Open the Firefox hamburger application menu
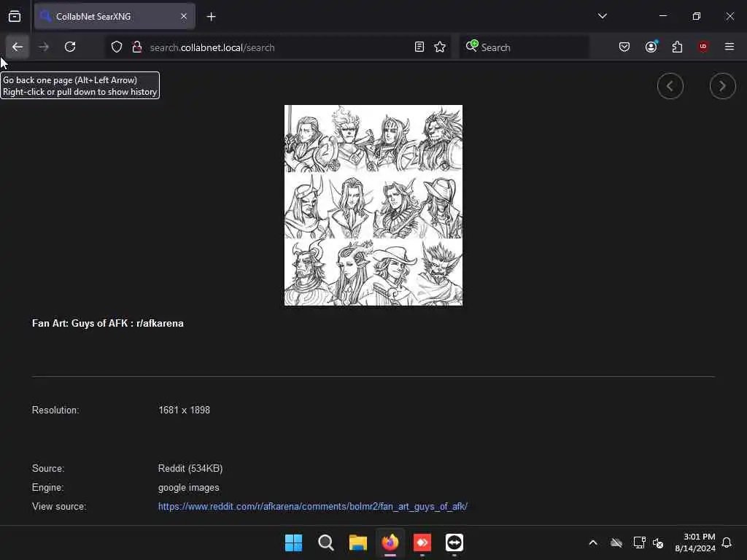Image resolution: width=747 pixels, height=560 pixels. point(729,47)
